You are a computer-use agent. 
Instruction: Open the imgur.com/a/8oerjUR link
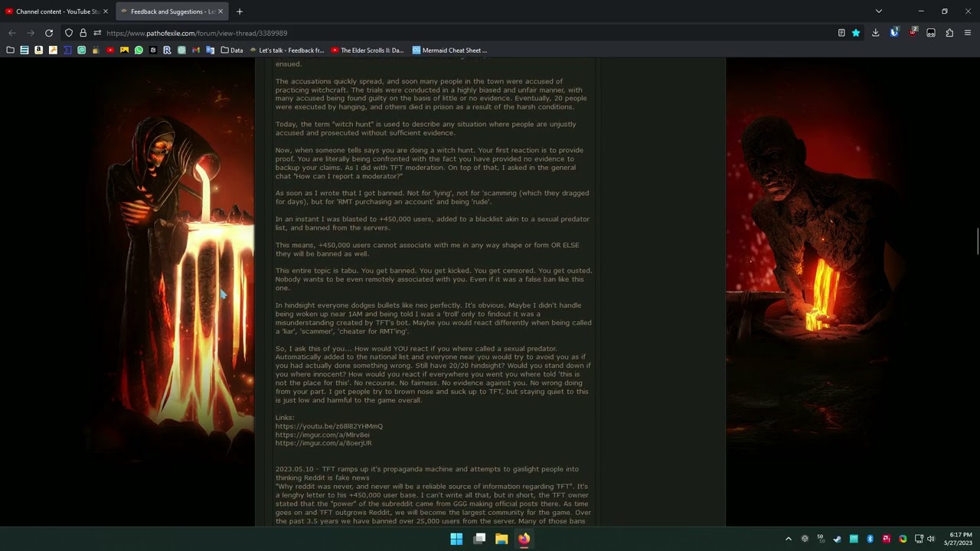tap(324, 443)
